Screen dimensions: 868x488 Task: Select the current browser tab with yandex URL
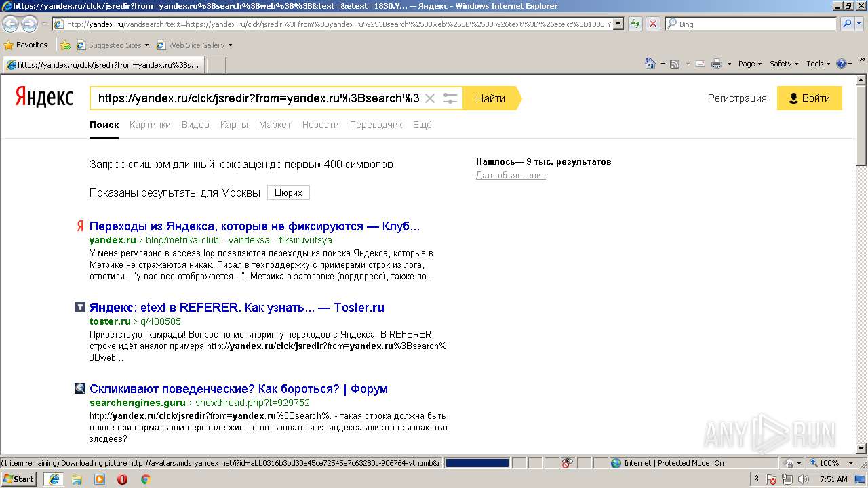tap(104, 65)
